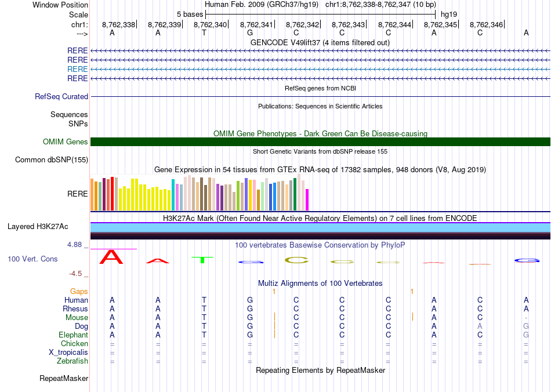
Task: Click the green T conservation logo letter
Action: (202, 260)
